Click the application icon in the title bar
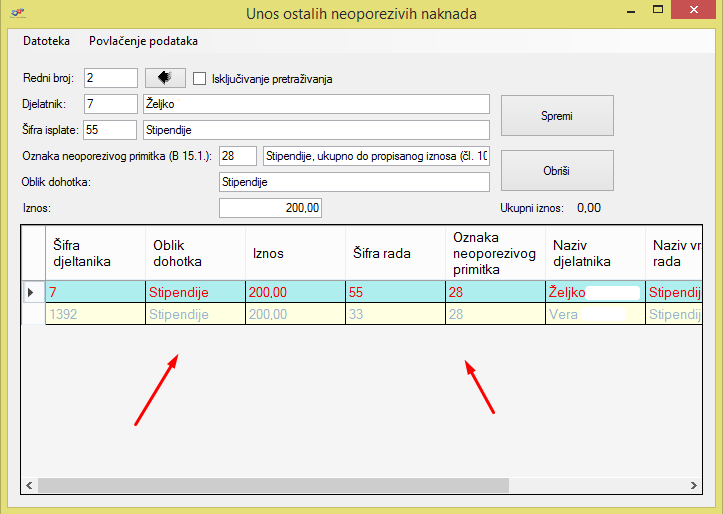Image resolution: width=723 pixels, height=514 pixels. click(16, 13)
